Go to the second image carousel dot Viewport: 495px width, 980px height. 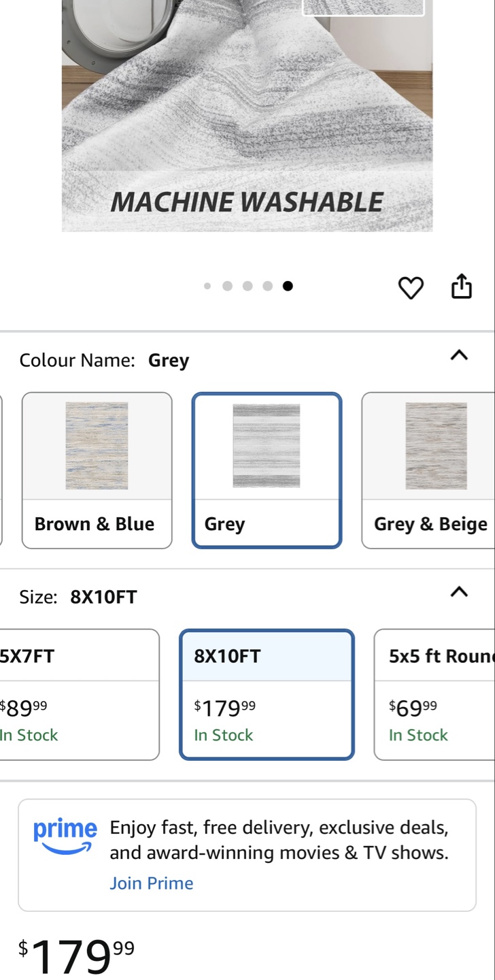tap(227, 287)
